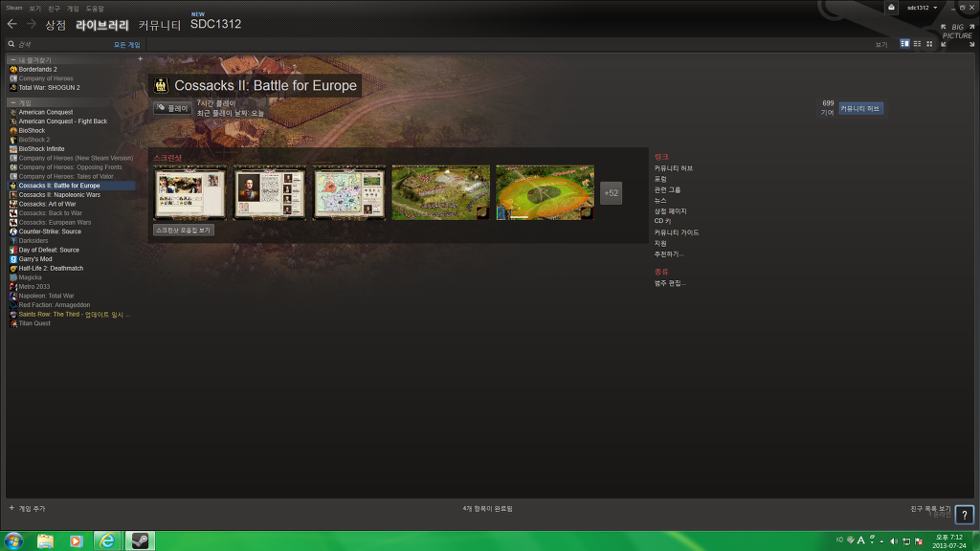Click the Steam taskbar icon
980x551 pixels.
coord(140,540)
